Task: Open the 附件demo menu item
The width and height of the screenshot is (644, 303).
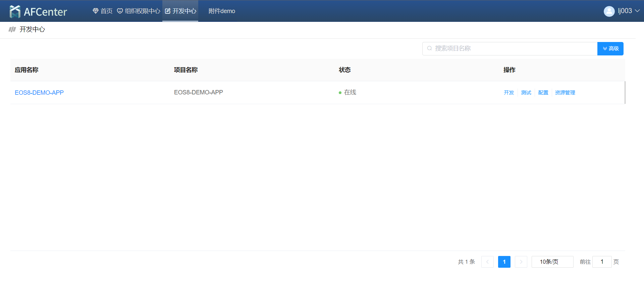Action: tap(222, 11)
